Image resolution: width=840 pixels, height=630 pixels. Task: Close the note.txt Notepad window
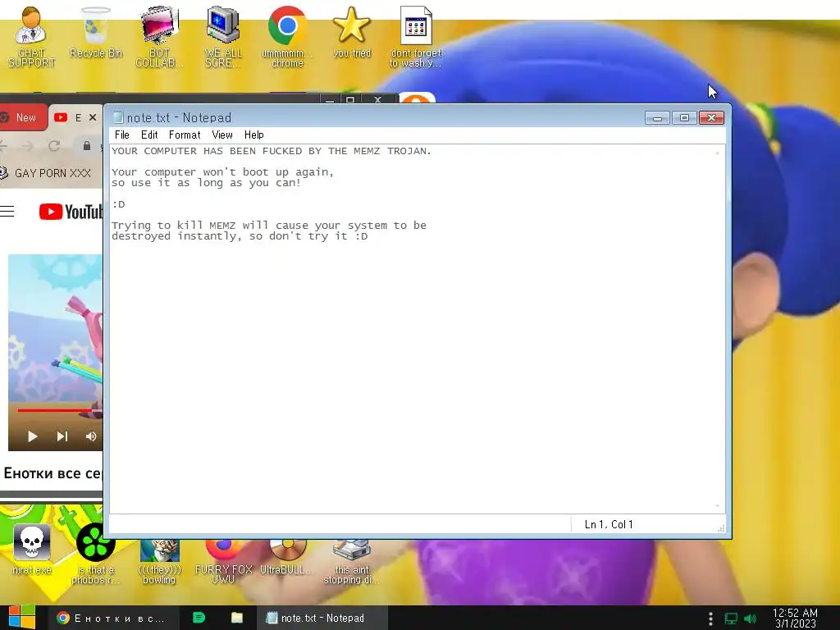[x=711, y=118]
